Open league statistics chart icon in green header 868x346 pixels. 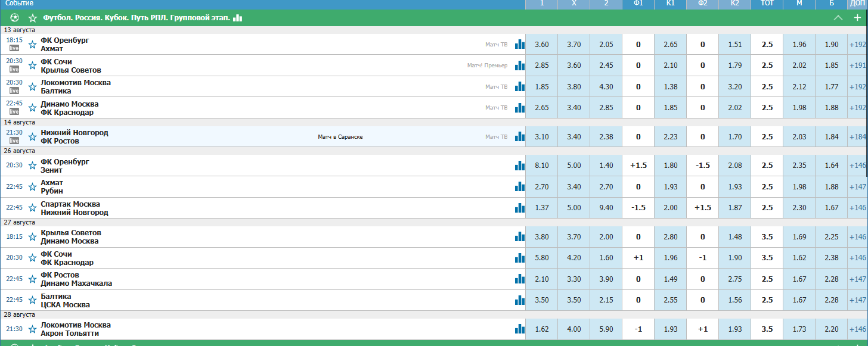(238, 18)
